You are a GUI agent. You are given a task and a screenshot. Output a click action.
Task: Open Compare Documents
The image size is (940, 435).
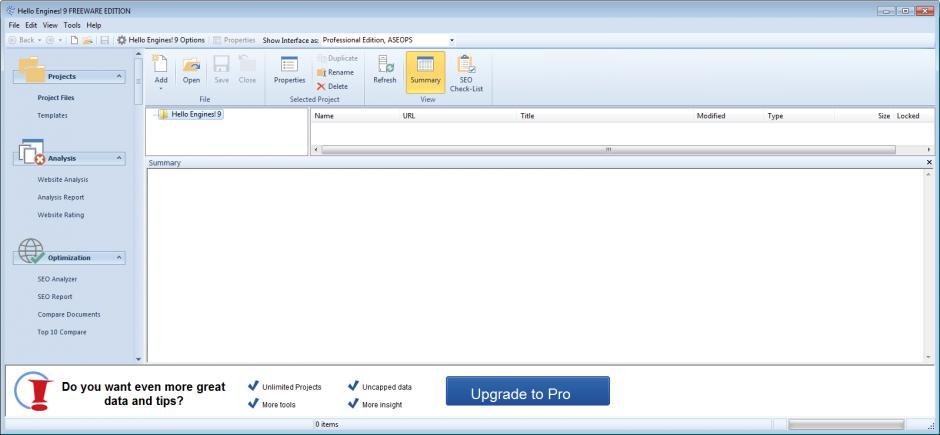tap(69, 315)
